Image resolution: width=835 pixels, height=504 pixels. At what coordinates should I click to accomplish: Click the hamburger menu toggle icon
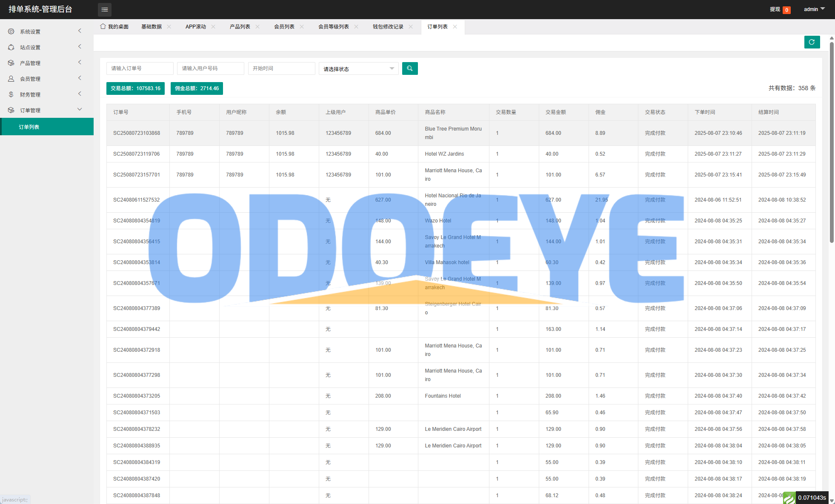[104, 9]
